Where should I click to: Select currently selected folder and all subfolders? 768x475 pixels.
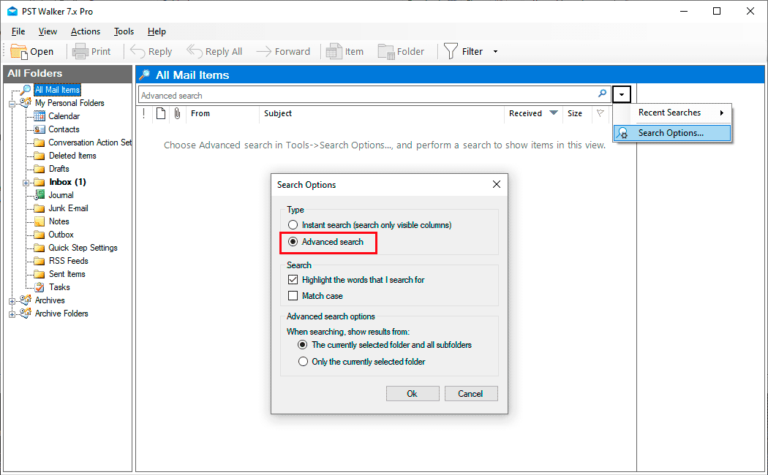(303, 345)
